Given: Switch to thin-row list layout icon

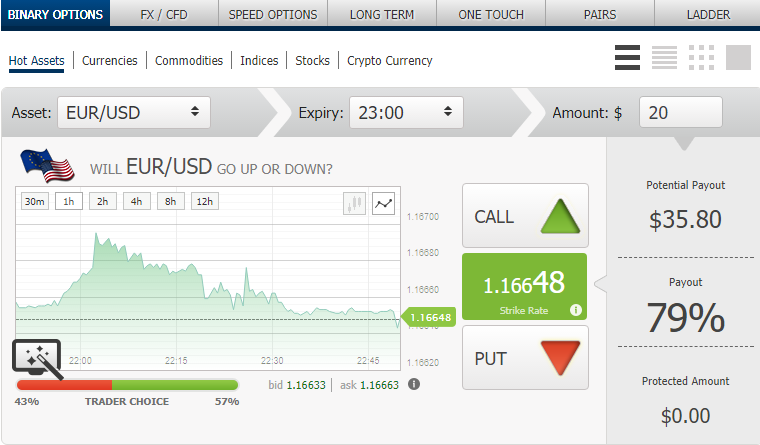Looking at the screenshot, I should tap(664, 58).
